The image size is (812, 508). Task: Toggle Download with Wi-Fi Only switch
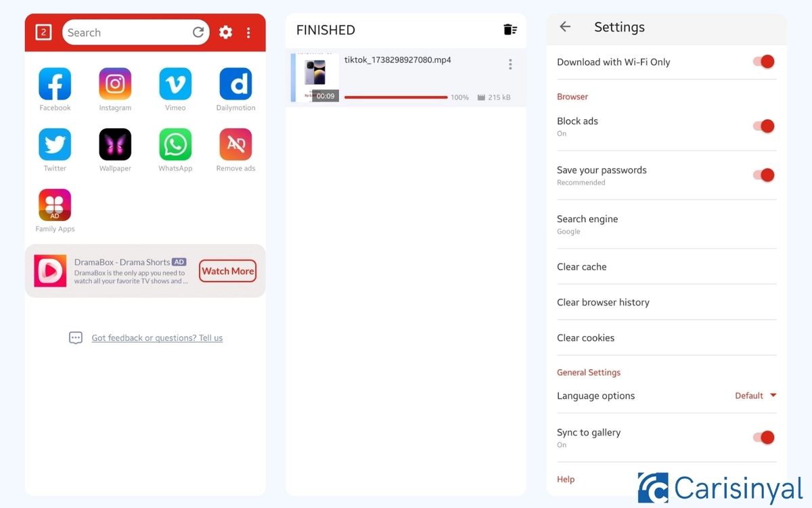pos(764,62)
